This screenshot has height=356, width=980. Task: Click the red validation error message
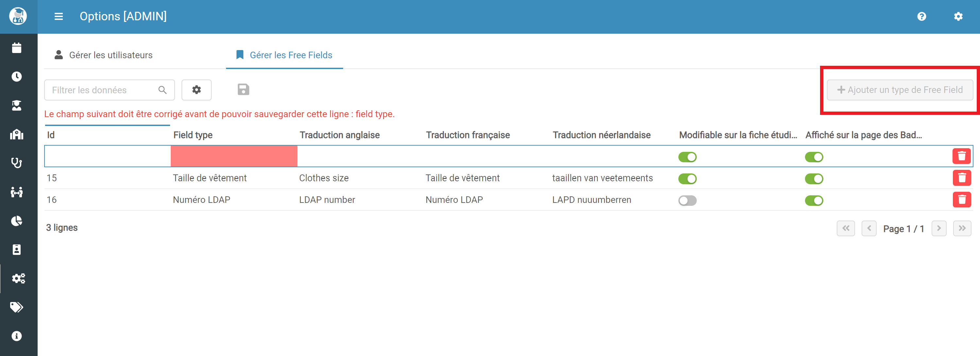219,114
